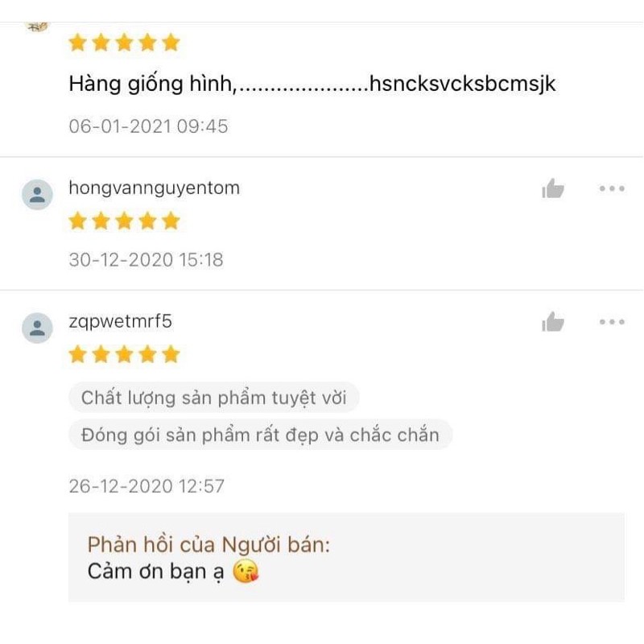Like the review by hongvannguyentom
The image size is (644, 644).
coord(553,188)
